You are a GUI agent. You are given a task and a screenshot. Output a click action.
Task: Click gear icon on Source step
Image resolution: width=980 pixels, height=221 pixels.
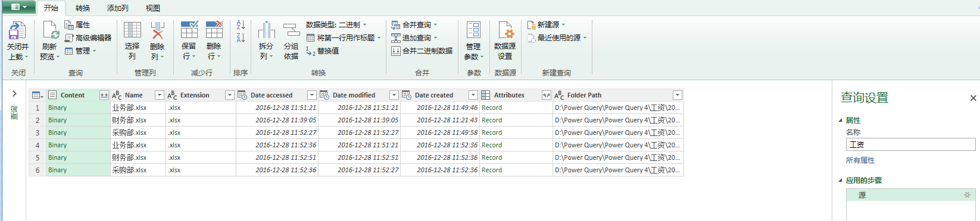(x=967, y=195)
